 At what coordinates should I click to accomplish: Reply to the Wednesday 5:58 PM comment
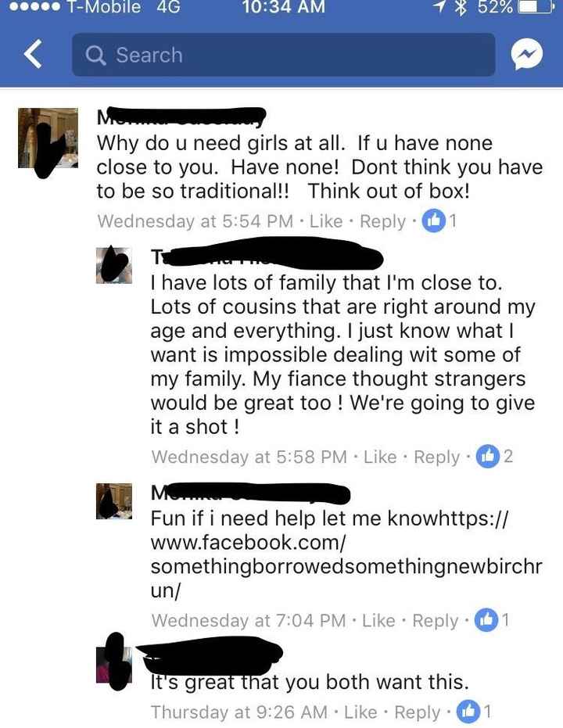click(x=437, y=457)
